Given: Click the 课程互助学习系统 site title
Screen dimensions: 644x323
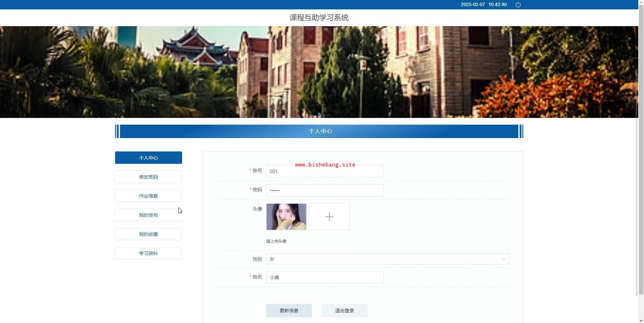Looking at the screenshot, I should [319, 18].
